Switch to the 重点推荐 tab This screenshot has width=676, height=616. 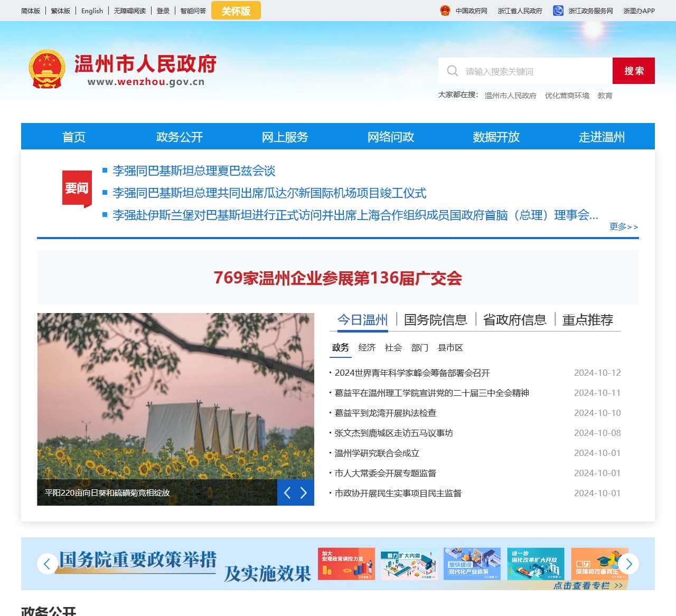[x=589, y=320]
